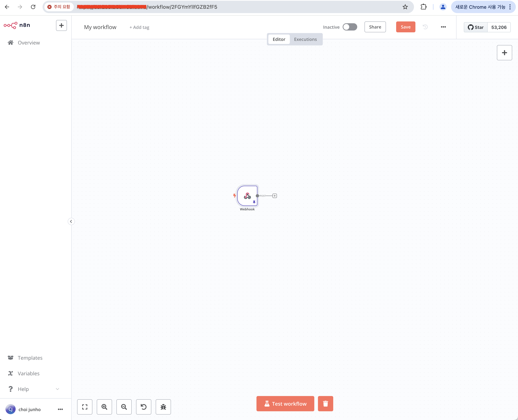
Task: Open workflow options three-dot menu
Action: click(443, 27)
